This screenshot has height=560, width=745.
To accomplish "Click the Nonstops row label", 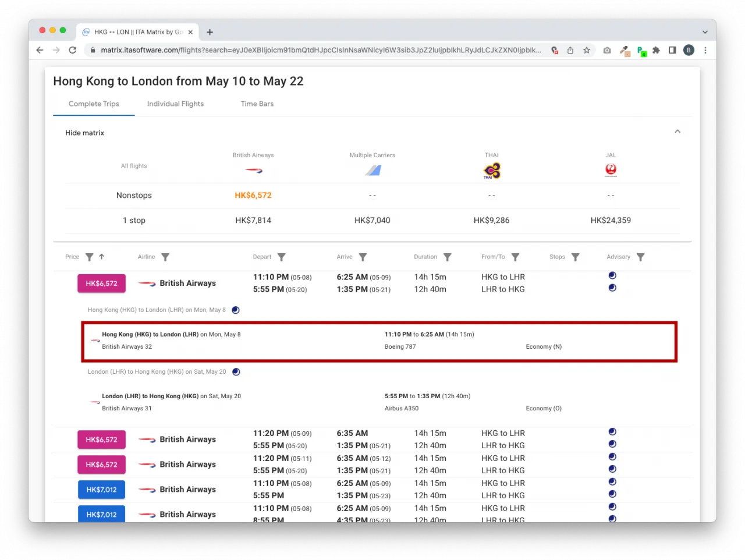I will [134, 196].
